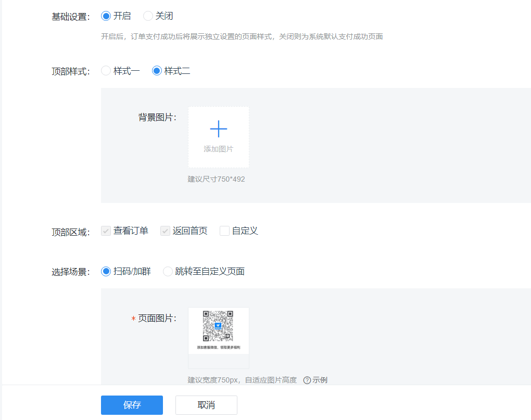The width and height of the screenshot is (531, 420).
Task: Click the 添加客服微信 caption under the QR code
Action: click(x=218, y=347)
